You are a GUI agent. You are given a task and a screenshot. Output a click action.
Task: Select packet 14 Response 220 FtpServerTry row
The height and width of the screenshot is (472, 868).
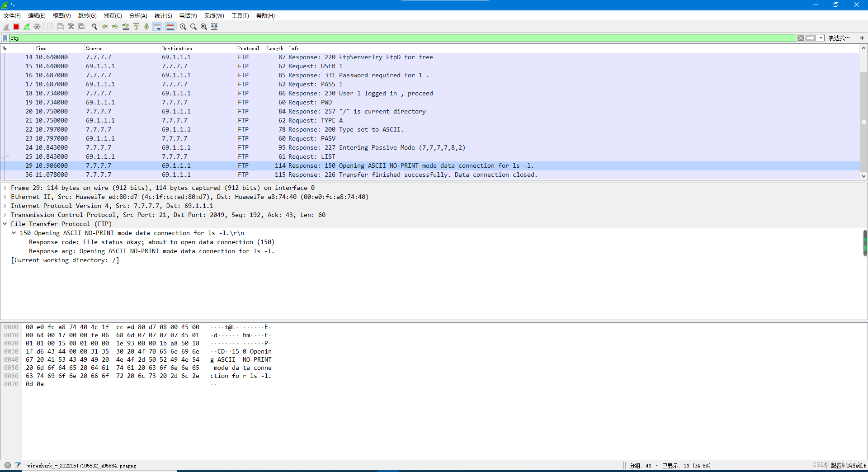(429, 57)
